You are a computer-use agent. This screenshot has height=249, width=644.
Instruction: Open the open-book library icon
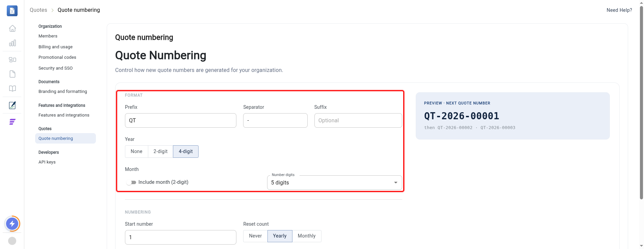coord(12,89)
